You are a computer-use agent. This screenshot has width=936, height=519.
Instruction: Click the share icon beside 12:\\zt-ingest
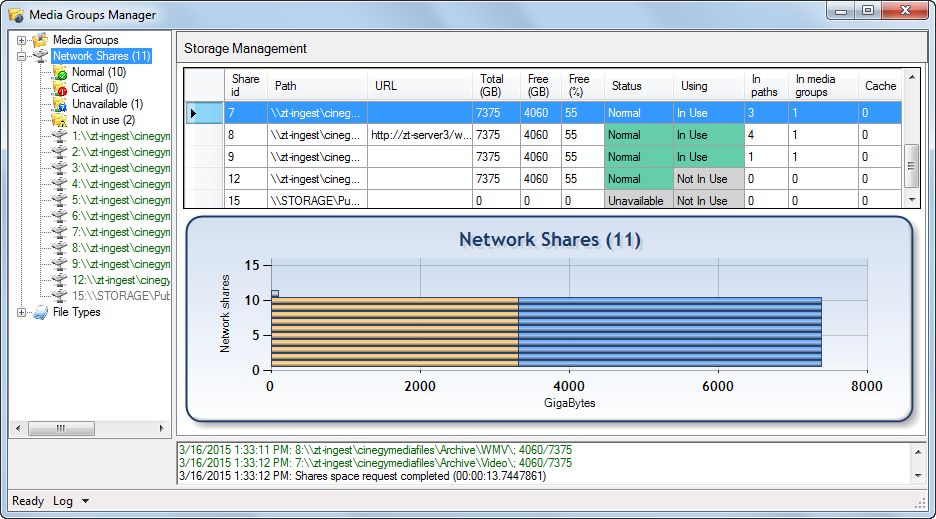click(x=60, y=280)
